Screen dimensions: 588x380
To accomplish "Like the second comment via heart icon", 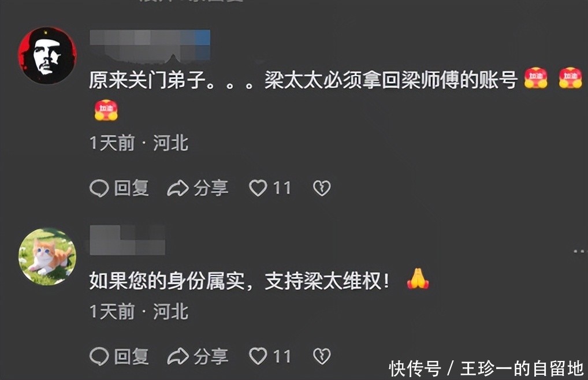I will 258,356.
